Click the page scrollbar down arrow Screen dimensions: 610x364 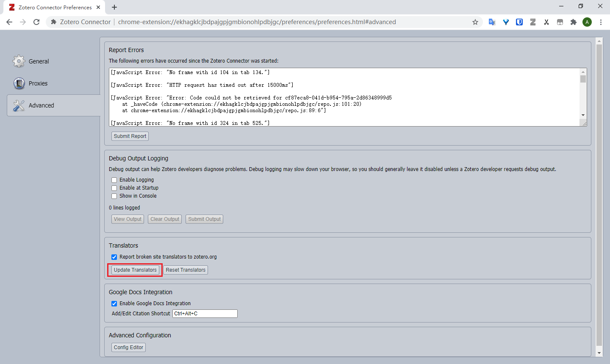[599, 353]
